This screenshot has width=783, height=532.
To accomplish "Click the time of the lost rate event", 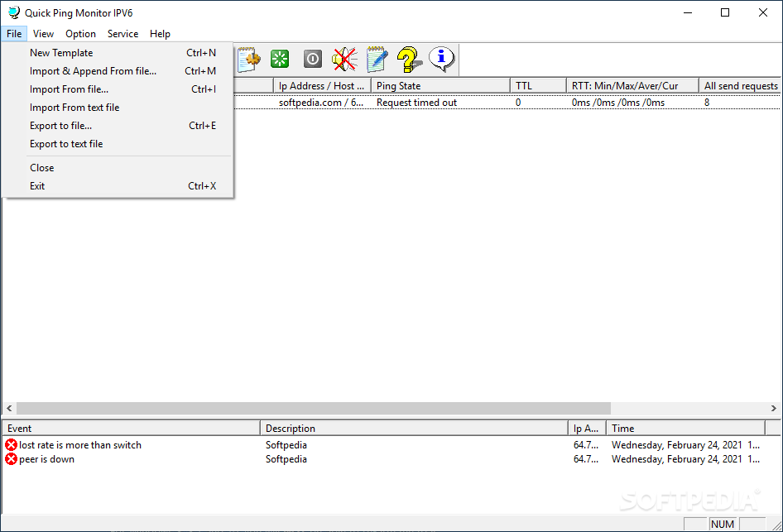I will (685, 444).
